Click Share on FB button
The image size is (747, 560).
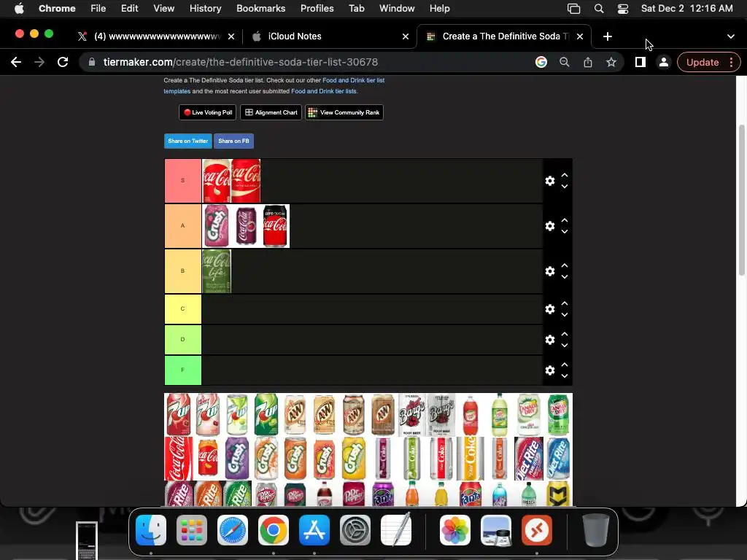[233, 141]
